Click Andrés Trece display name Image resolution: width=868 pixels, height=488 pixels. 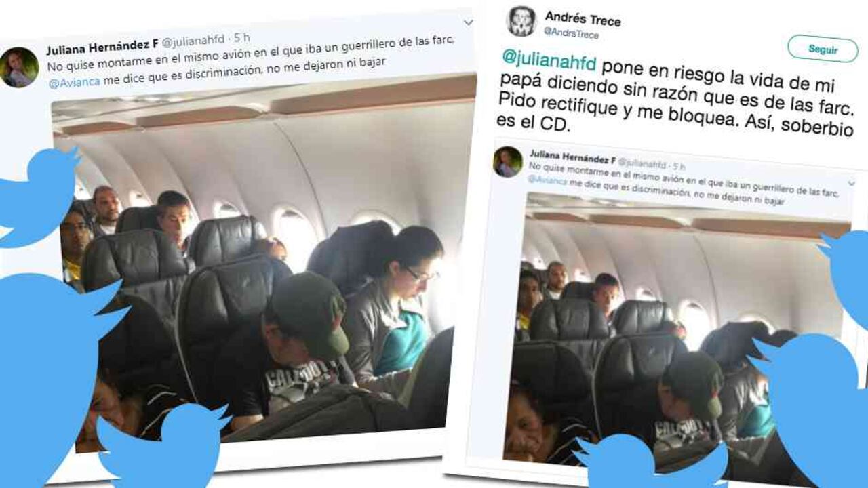pos(583,18)
